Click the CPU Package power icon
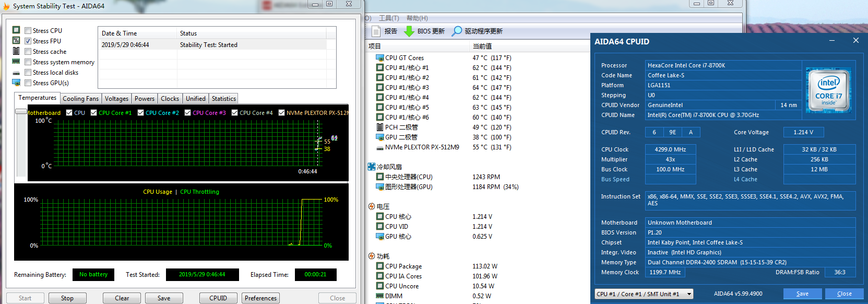 pyautogui.click(x=380, y=266)
